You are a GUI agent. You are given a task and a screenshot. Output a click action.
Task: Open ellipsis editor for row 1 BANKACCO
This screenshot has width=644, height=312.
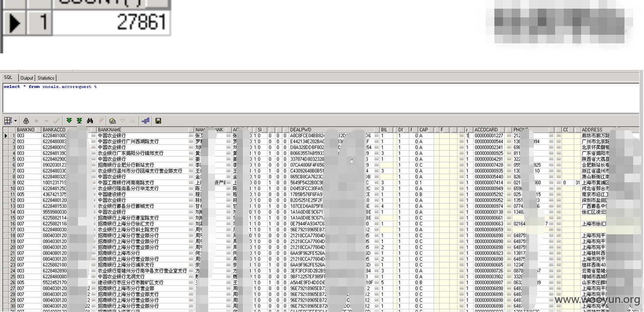[93, 136]
